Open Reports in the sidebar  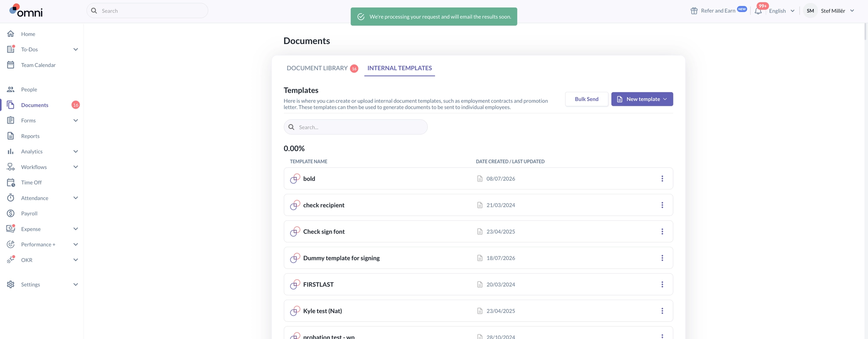(30, 136)
